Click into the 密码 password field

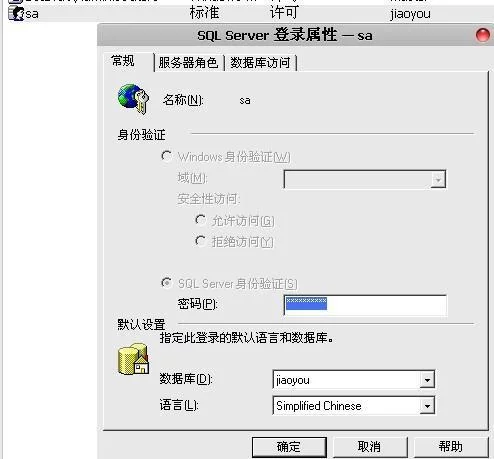(365, 304)
